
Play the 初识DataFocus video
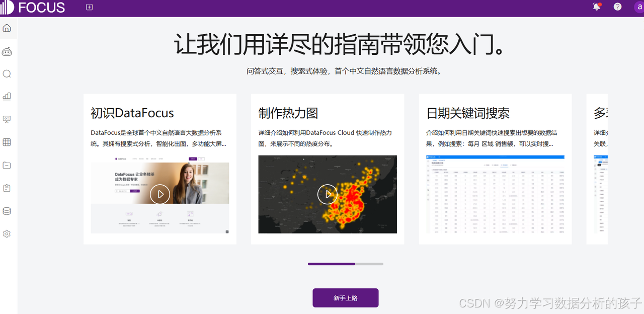(160, 194)
